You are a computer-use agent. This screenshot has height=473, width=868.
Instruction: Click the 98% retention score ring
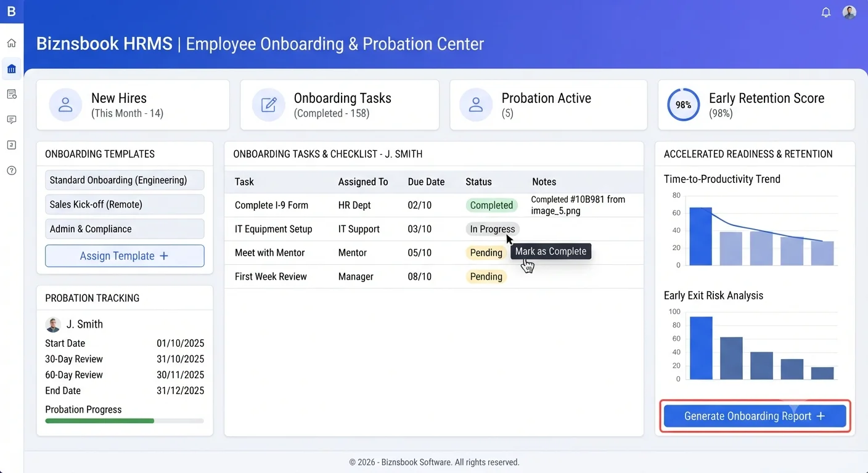click(683, 105)
